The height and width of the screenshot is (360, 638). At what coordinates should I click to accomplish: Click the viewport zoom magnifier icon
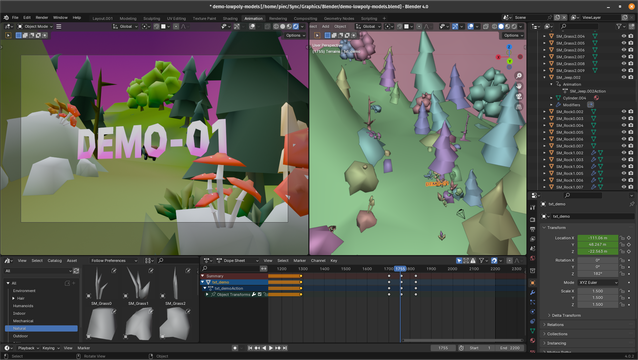519,76
